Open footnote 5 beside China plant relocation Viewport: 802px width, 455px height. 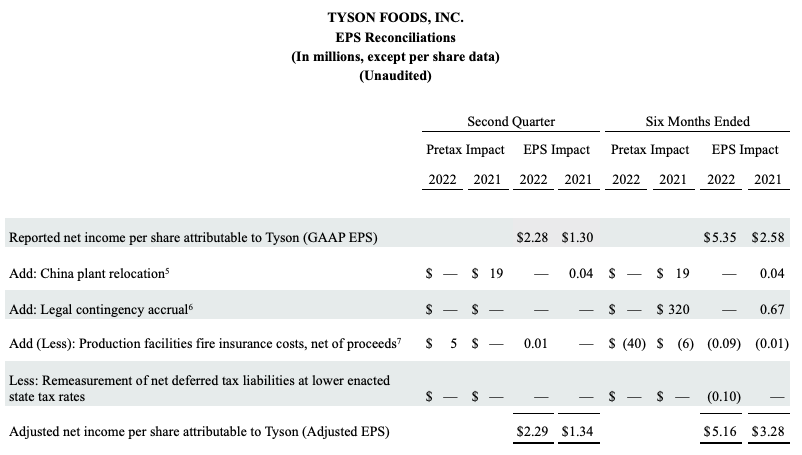click(x=181, y=269)
